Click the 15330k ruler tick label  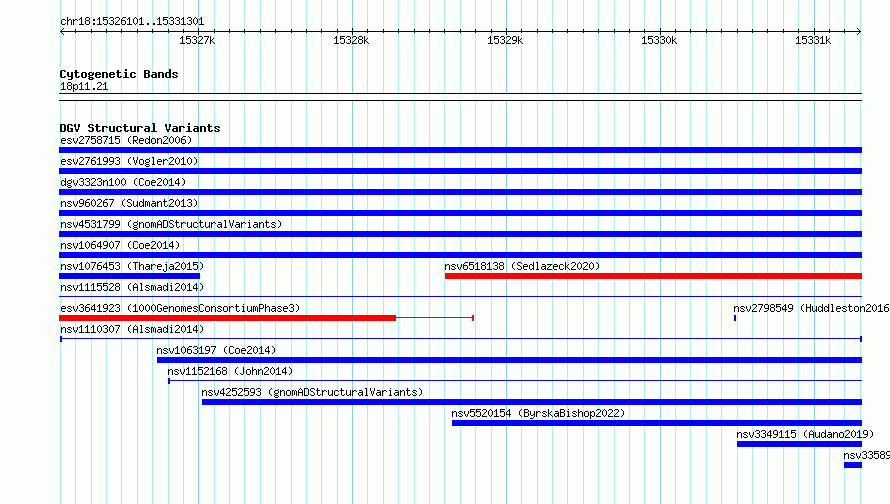(659, 40)
